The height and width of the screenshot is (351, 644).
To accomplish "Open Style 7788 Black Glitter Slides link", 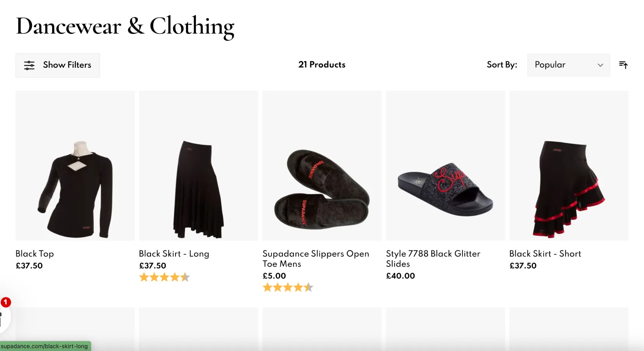I will click(x=433, y=258).
